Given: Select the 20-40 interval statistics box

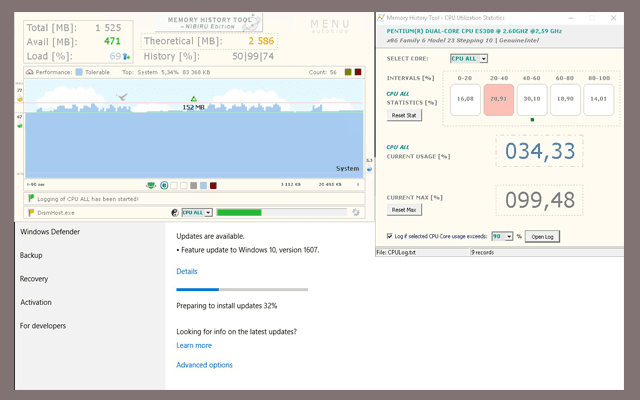Looking at the screenshot, I should (499, 99).
